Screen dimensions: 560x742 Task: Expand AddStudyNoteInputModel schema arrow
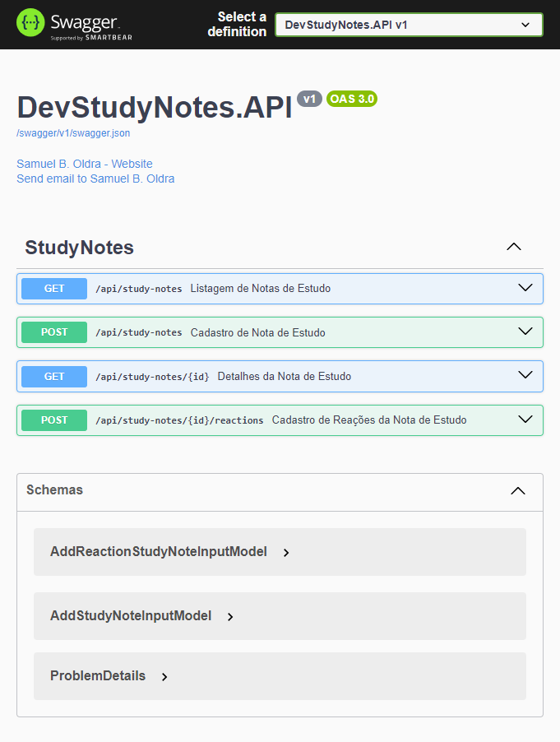pyautogui.click(x=230, y=617)
